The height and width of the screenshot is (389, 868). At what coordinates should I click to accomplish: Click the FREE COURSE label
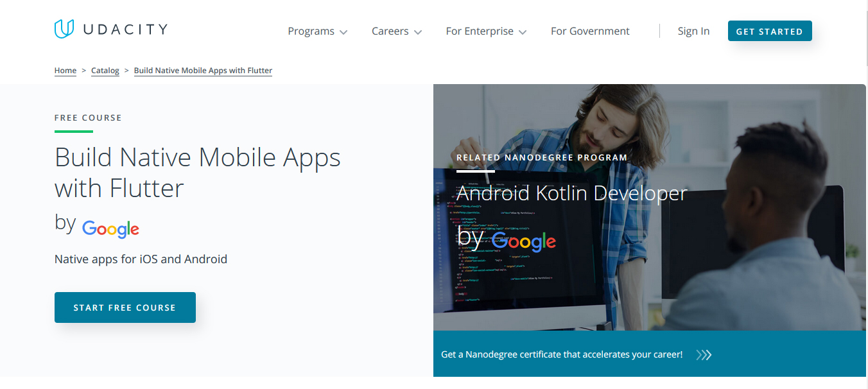tap(88, 117)
